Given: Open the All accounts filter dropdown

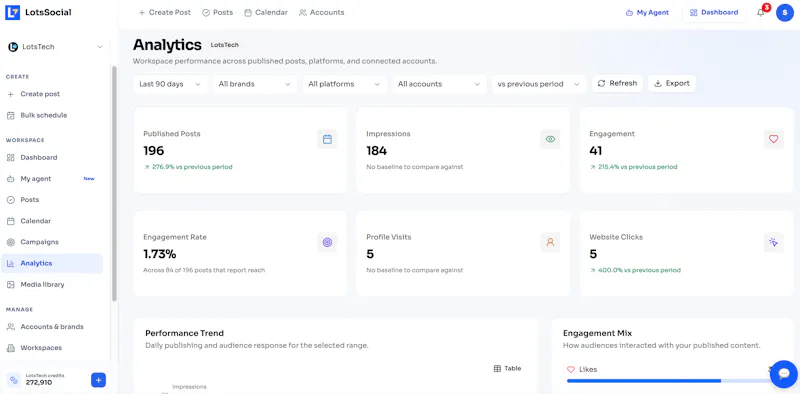Looking at the screenshot, I should [x=439, y=84].
